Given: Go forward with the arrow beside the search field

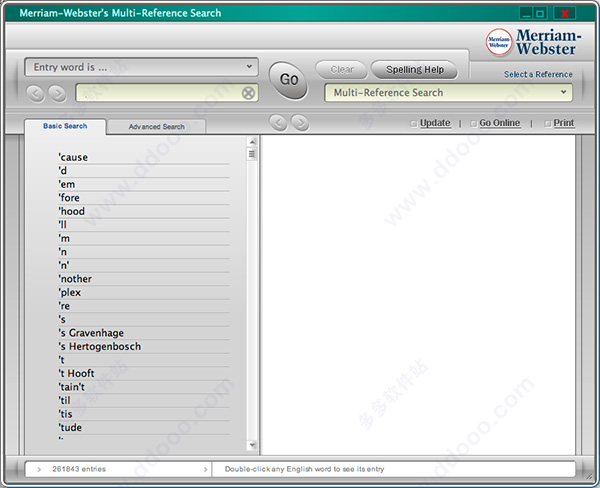Looking at the screenshot, I should pos(57,93).
